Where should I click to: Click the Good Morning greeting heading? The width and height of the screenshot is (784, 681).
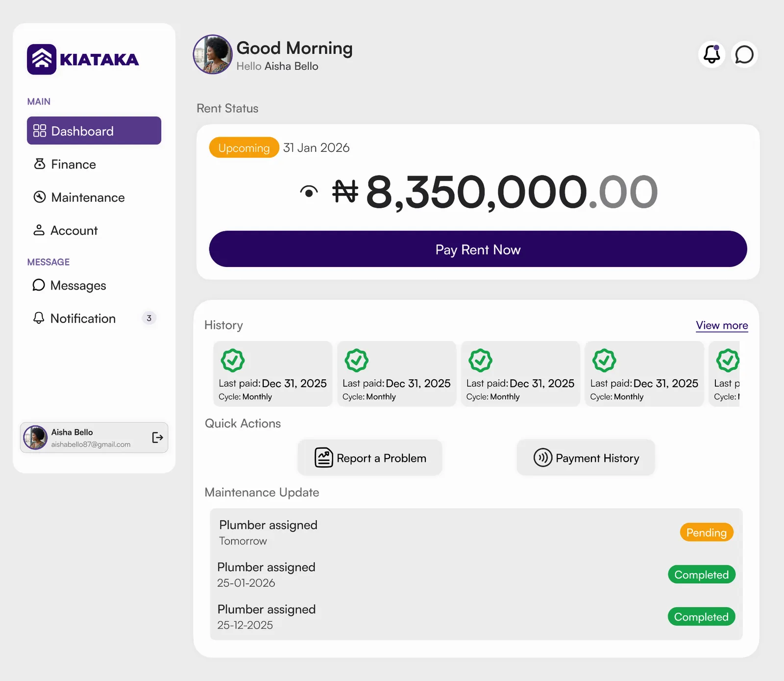(294, 48)
